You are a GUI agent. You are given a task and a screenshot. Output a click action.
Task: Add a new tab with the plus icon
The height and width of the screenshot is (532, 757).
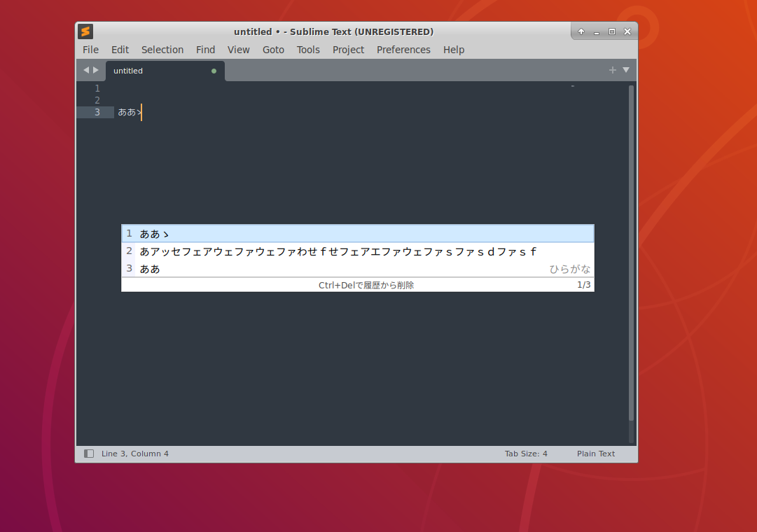click(612, 70)
